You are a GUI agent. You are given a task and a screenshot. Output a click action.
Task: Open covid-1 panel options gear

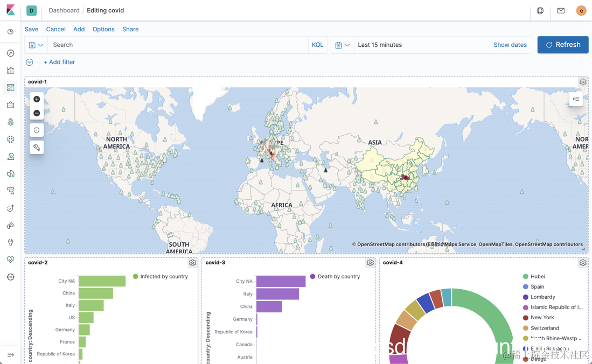[583, 82]
